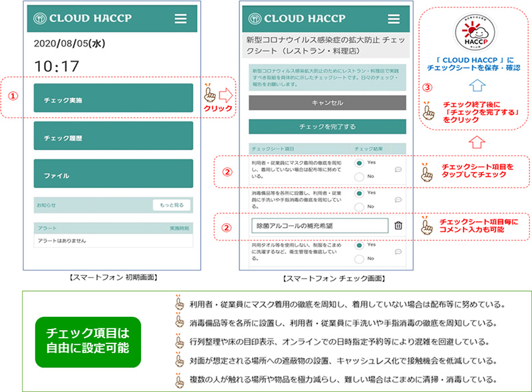The width and height of the screenshot is (532, 392).
Task: Tap the チェック実施 button
Action: point(113,98)
